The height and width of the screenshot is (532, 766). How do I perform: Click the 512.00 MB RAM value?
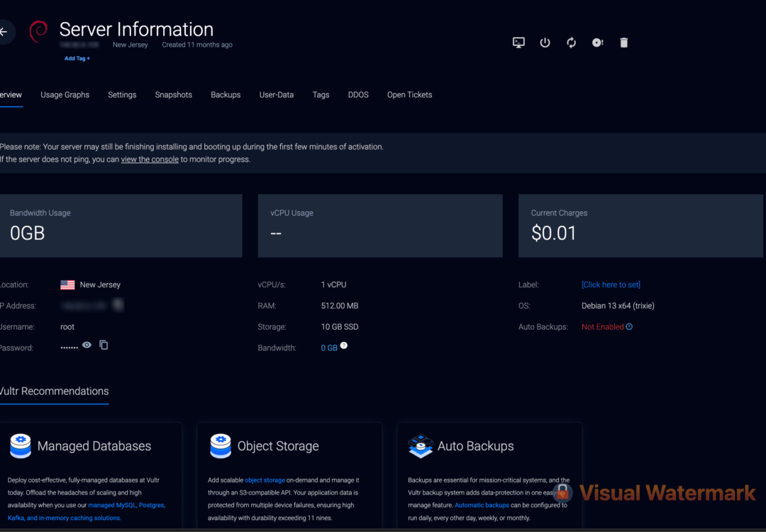point(340,306)
